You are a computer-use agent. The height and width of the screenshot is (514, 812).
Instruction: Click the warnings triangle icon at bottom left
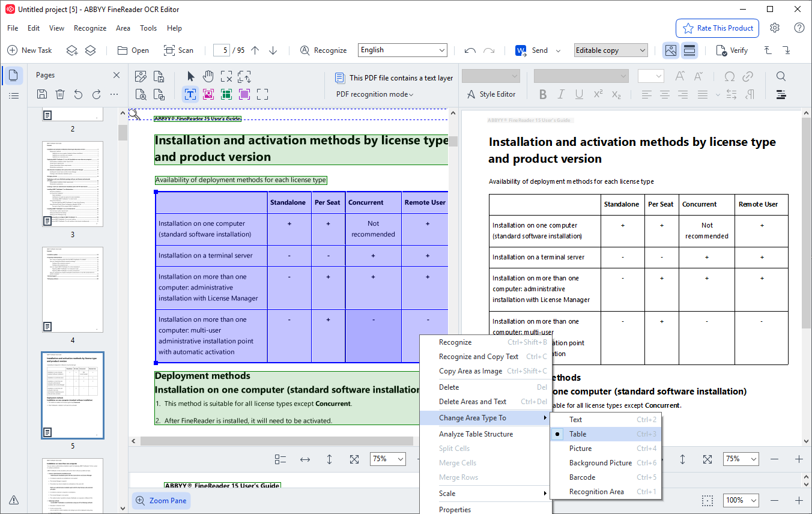click(14, 500)
